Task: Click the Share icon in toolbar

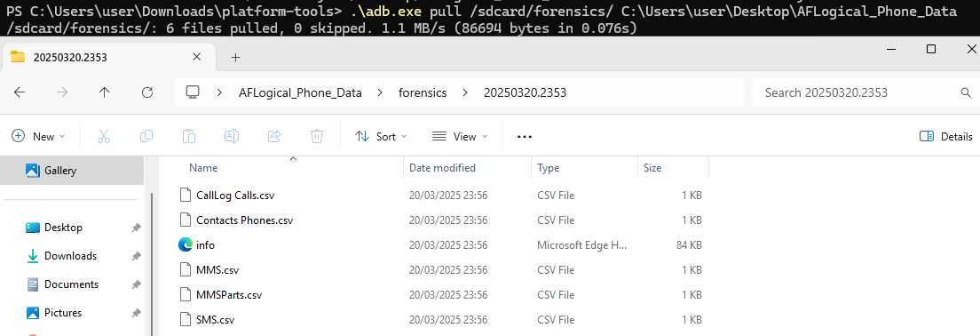Action: (x=274, y=136)
